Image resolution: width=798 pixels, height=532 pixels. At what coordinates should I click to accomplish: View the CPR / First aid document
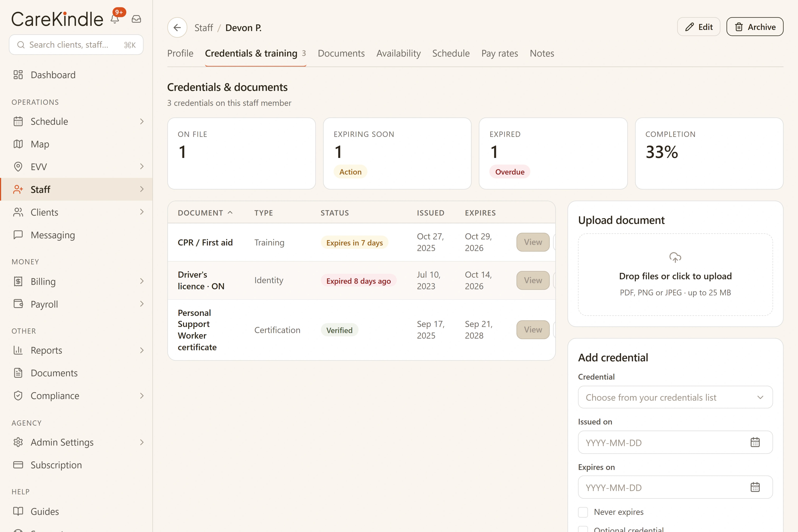point(533,242)
